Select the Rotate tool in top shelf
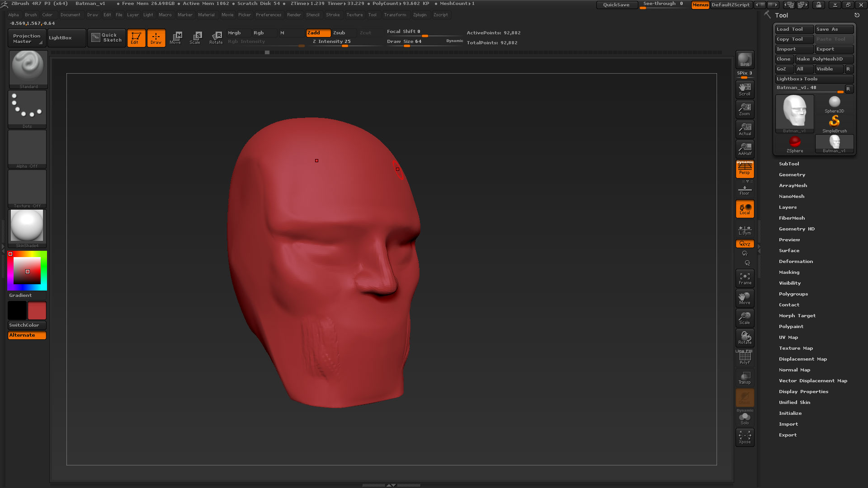Viewport: 868px width, 488px height. [x=216, y=38]
